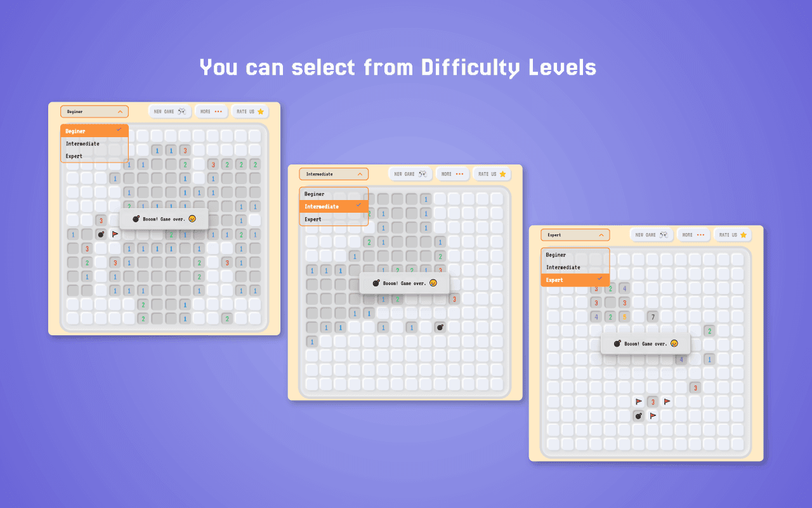Viewport: 812px width, 508px height.
Task: Click Game over message in Beginner window
Action: pos(164,218)
